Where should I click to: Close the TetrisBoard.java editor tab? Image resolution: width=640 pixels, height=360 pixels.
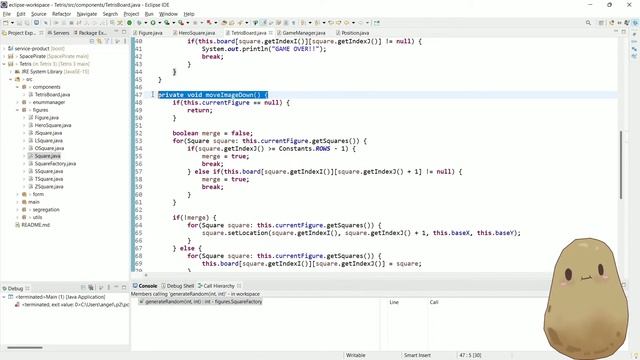[271, 33]
